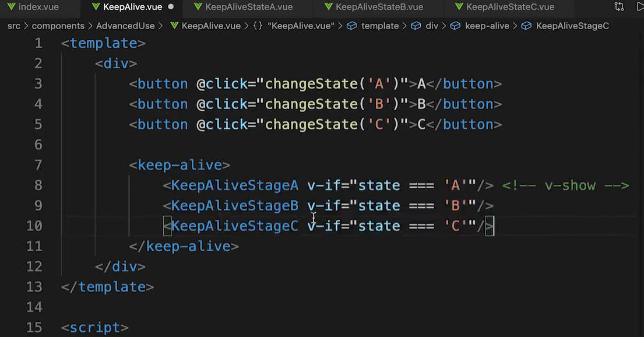Place cursor on the closing keep-alive tag
The width and height of the screenshot is (644, 337).
coord(184,246)
